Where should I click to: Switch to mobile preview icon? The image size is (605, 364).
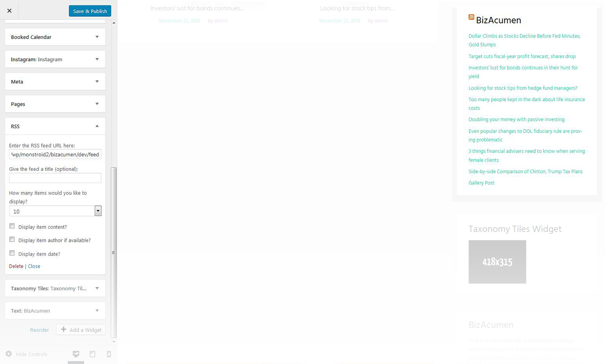pos(109,354)
